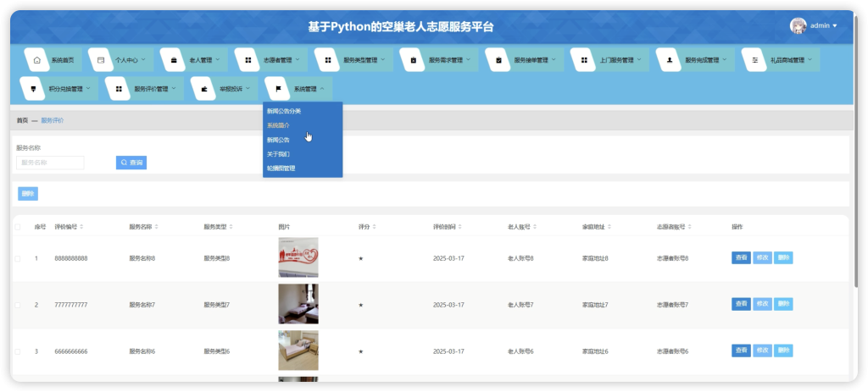Screen dimensions: 868x392
Task: Click 查看 for row 服务名称6
Action: coord(741,351)
